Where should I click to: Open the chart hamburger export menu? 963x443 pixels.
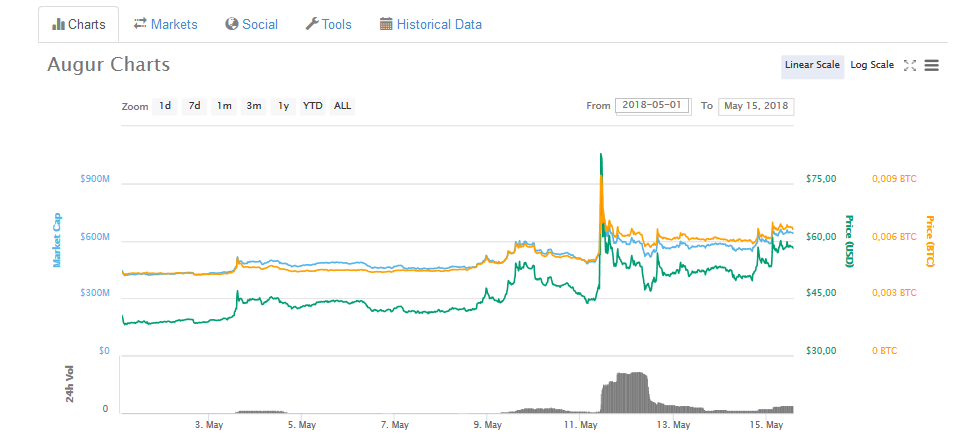932,65
